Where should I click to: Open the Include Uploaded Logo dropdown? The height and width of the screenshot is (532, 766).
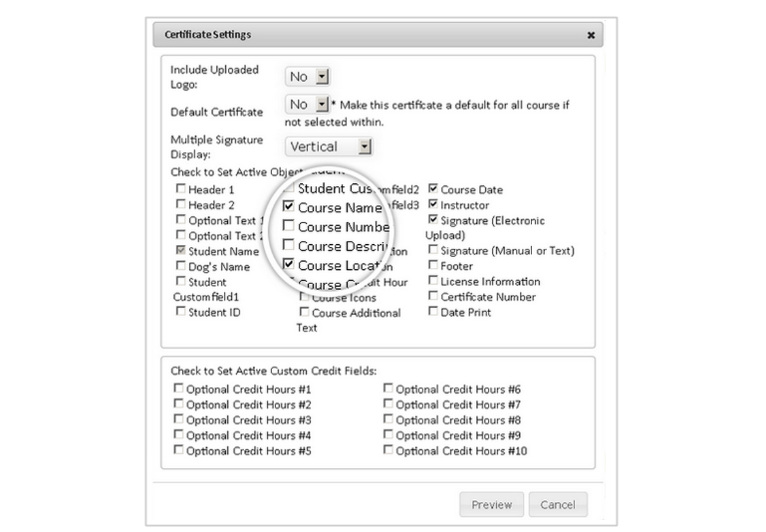(307, 77)
